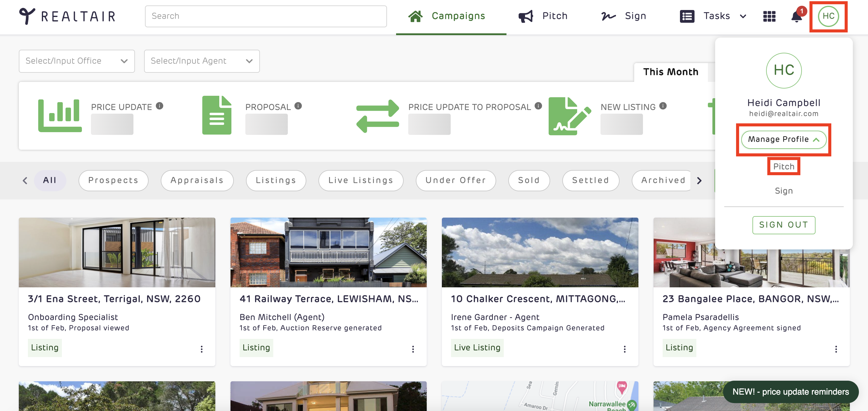Image resolution: width=868 pixels, height=411 pixels.
Task: Click the SIGN OUT button
Action: (783, 225)
